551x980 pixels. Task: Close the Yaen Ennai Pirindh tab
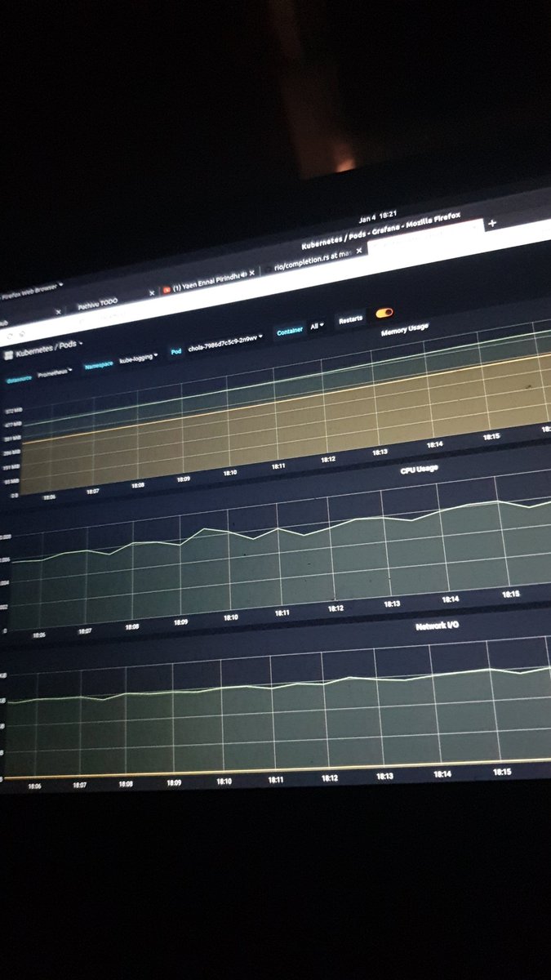click(252, 272)
